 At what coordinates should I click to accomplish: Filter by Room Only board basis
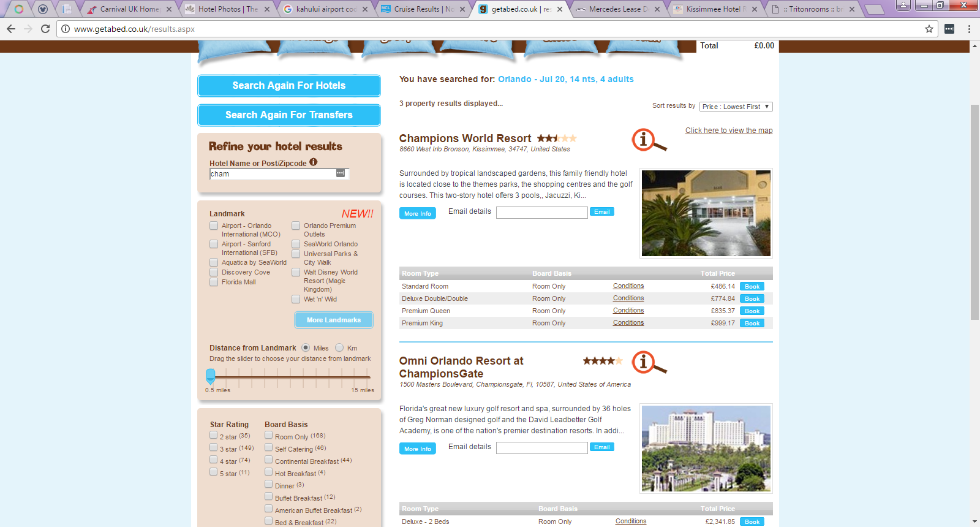tap(269, 436)
